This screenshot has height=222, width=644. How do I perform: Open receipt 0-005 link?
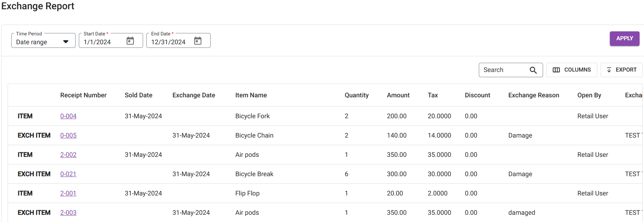(68, 136)
